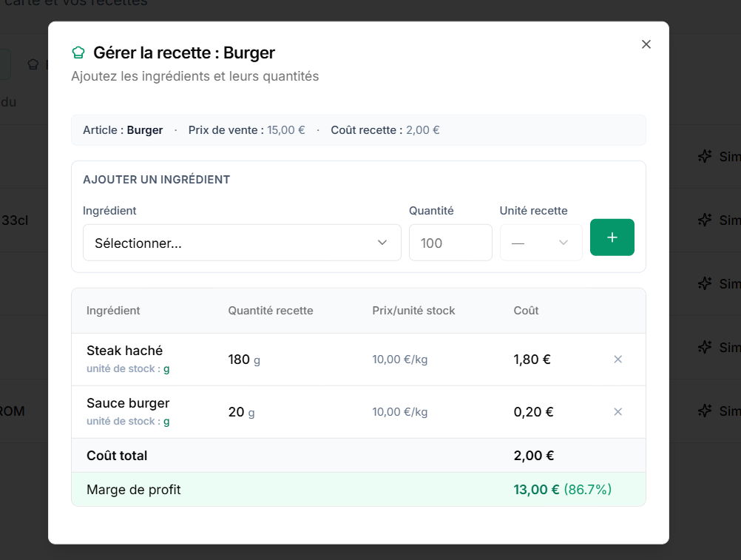Click the 180 g recipe quantity
The width and height of the screenshot is (741, 560).
coord(244,360)
